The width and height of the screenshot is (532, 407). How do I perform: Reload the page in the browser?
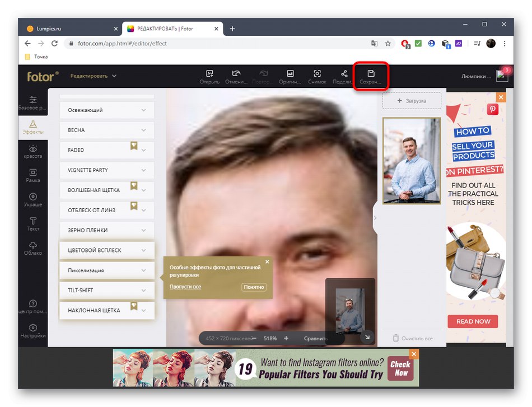(x=54, y=44)
